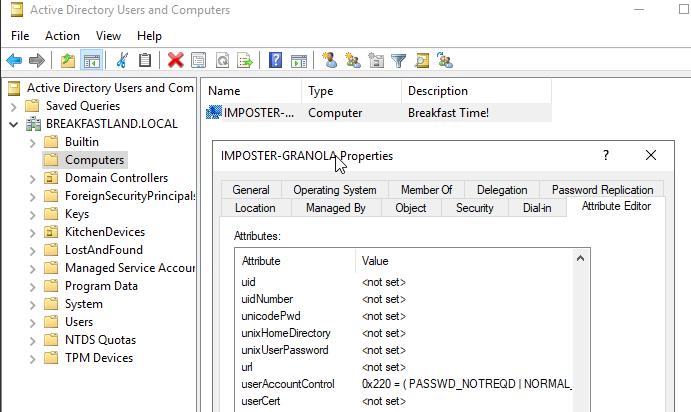The height and width of the screenshot is (412, 691).
Task: Switch to the Member Of tab
Action: tap(426, 190)
